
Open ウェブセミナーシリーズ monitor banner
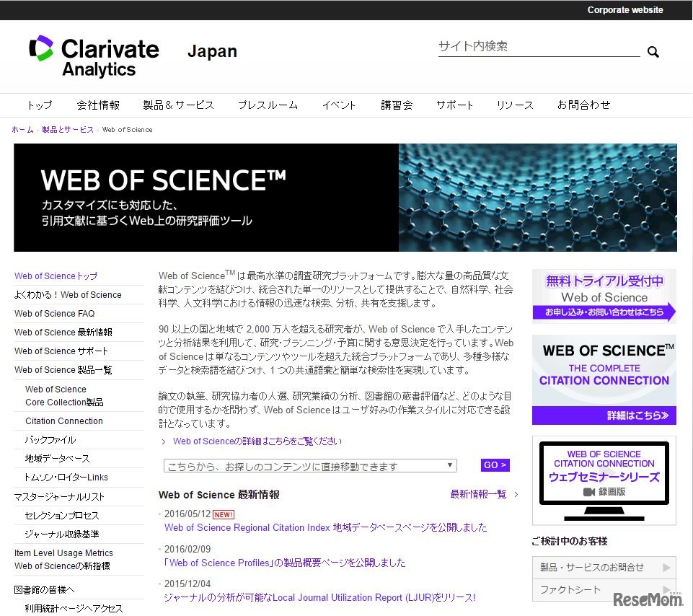pos(604,480)
